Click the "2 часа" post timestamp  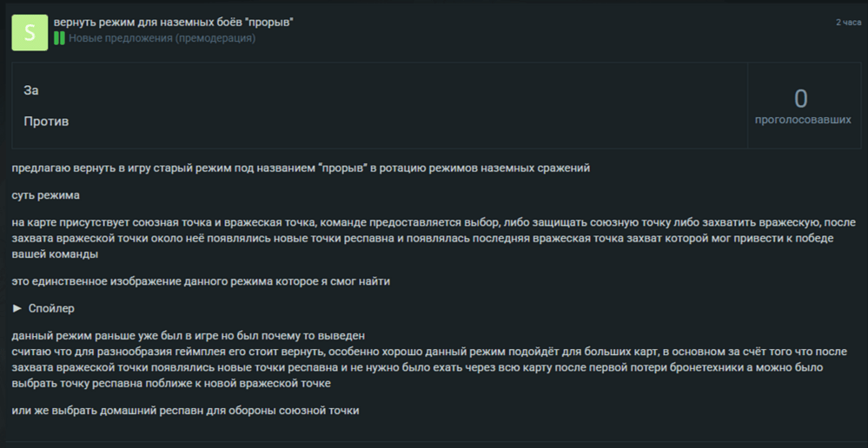coord(848,22)
